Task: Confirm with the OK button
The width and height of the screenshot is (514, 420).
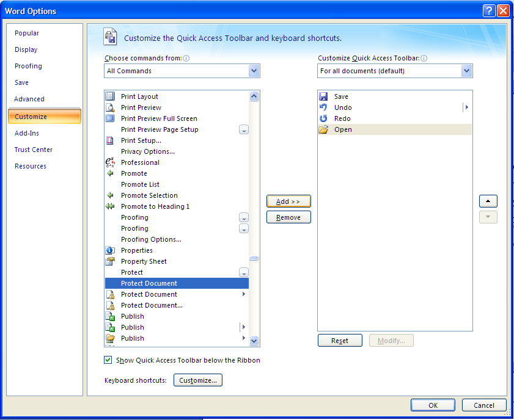Action: 433,405
